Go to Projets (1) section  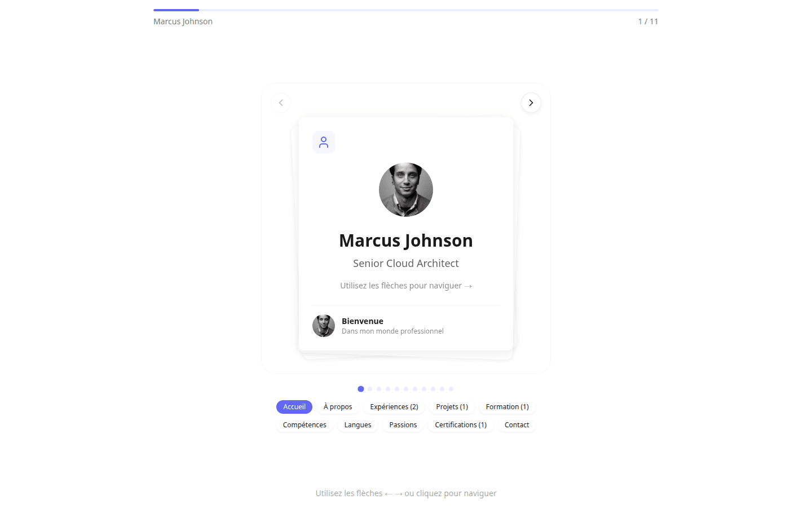pyautogui.click(x=452, y=407)
